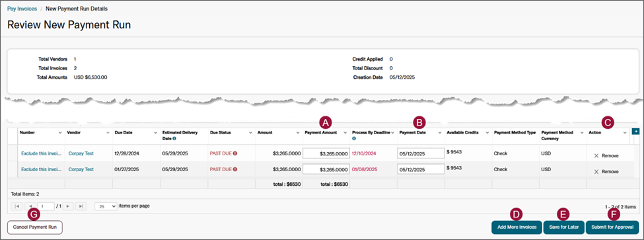Open invoice link in the 12/28/2024 row

(x=41, y=153)
